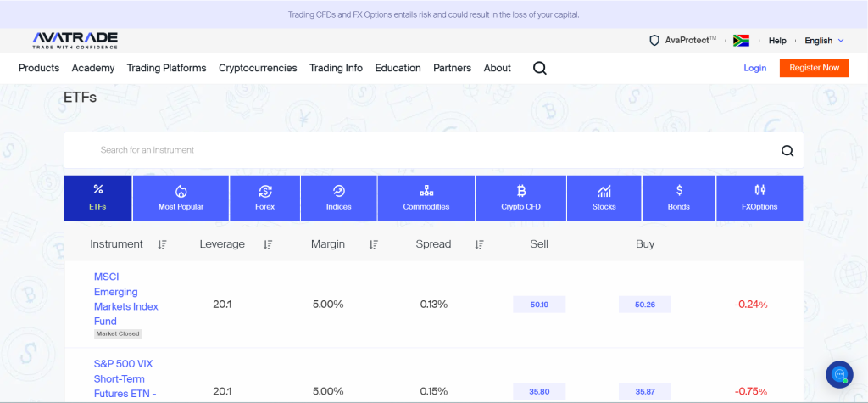
Task: Sort by Margin column icon
Action: click(x=374, y=244)
